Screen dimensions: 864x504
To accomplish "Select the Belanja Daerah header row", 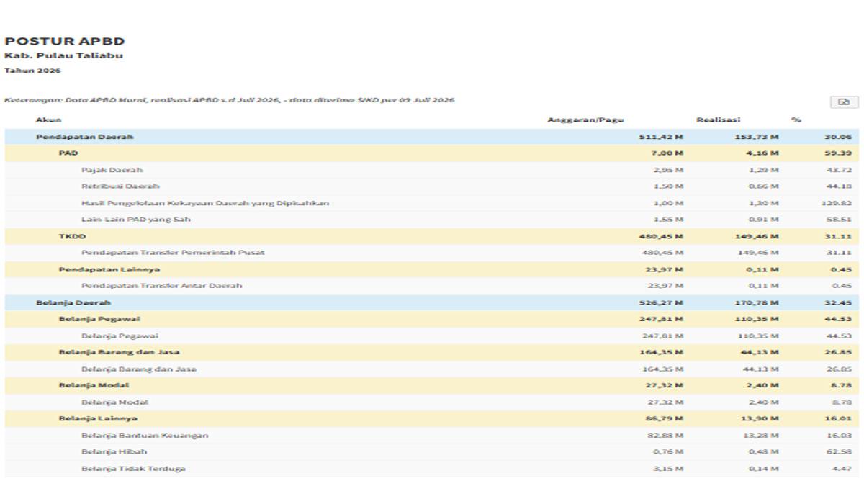I will tap(432, 302).
